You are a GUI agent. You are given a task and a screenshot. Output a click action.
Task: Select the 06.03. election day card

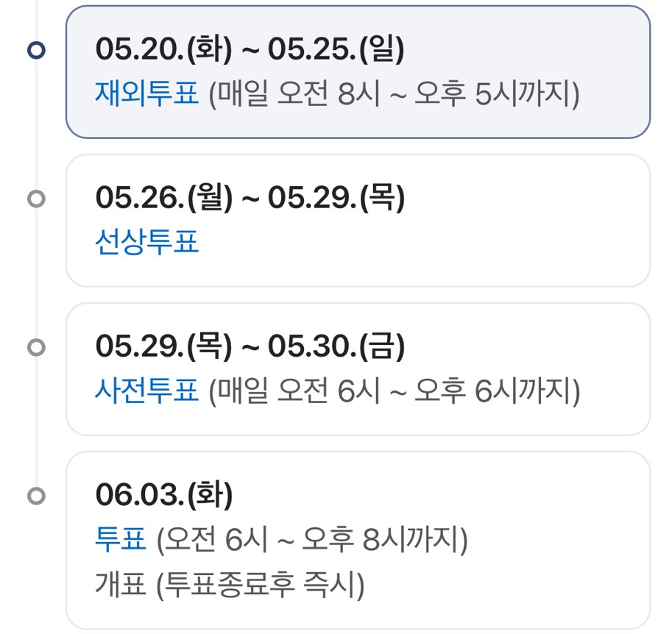[358, 541]
